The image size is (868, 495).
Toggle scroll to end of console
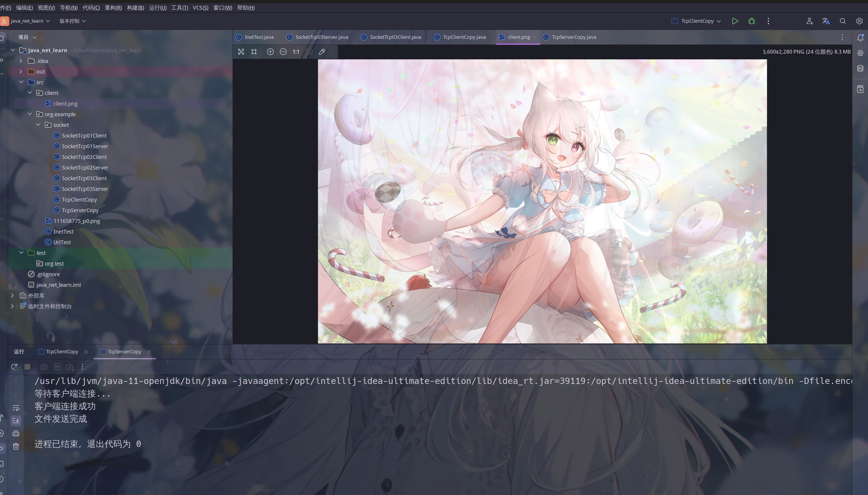16,421
